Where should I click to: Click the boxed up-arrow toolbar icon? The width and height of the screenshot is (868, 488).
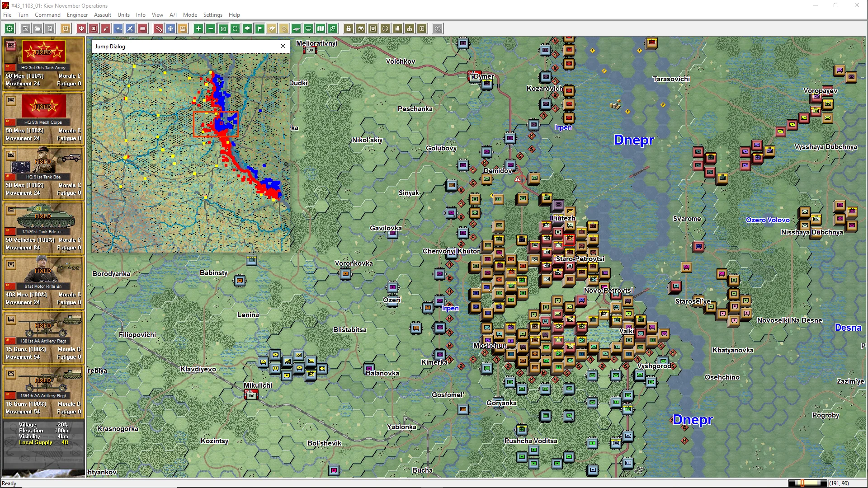tap(422, 28)
